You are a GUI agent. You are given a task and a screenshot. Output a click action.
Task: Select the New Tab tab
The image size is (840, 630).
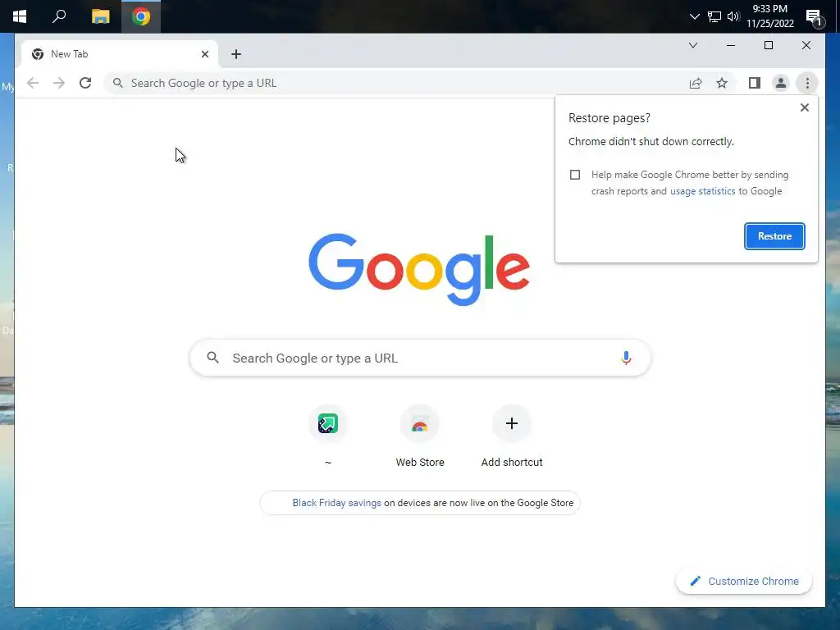120,54
